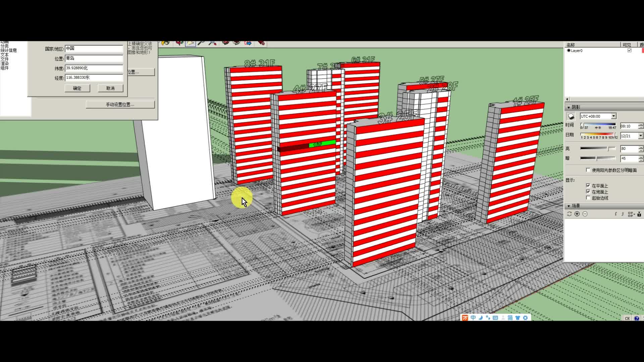This screenshot has height=362, width=644.
Task: Open the date 12/21 dropdown
Action: click(640, 136)
